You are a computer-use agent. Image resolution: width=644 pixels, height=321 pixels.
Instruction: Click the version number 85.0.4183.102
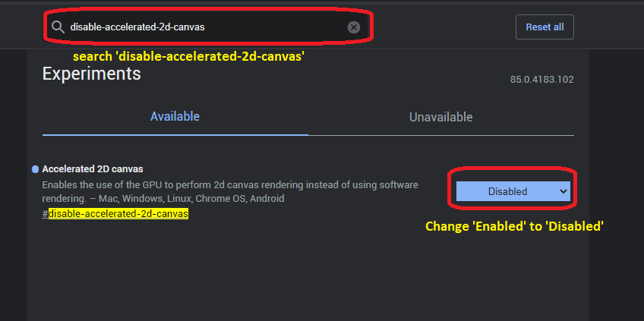(x=542, y=79)
